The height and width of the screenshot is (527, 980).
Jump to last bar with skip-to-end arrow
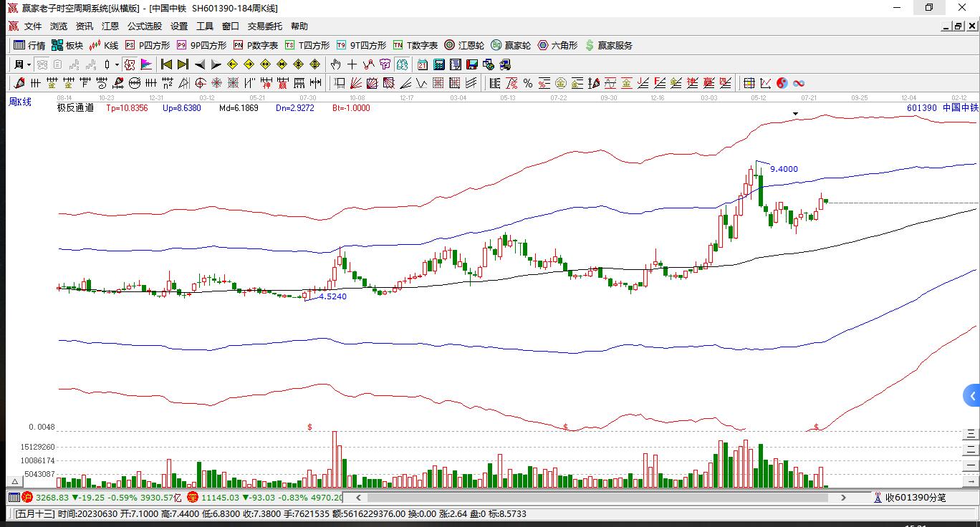pos(183,64)
